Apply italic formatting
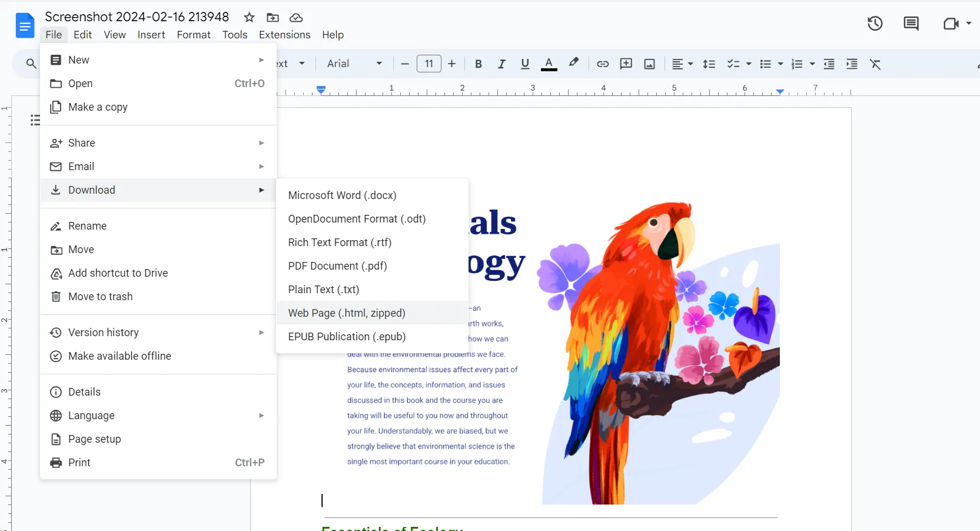 pyautogui.click(x=501, y=64)
